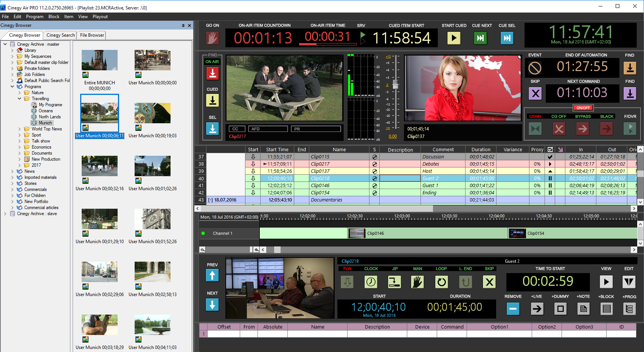The width and height of the screenshot is (644, 352).
Task: Click the +LIVE arrow button
Action: [x=537, y=309]
